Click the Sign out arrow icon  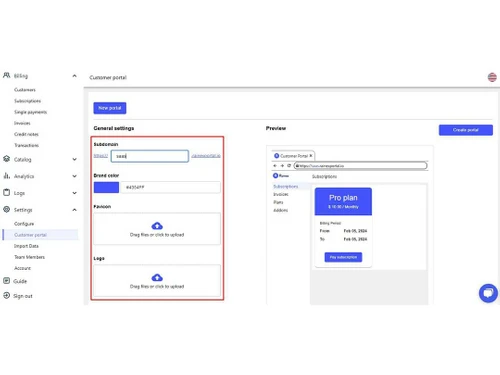[6, 295]
